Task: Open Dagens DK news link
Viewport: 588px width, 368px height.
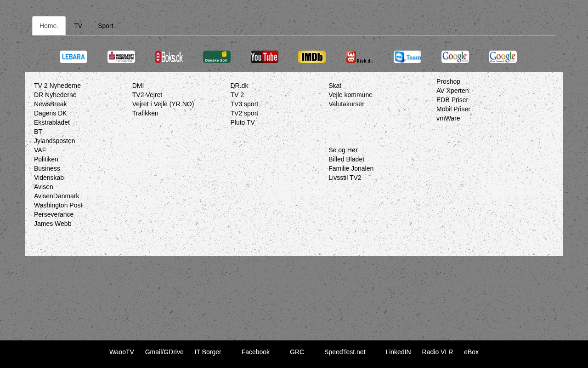Action: [51, 113]
